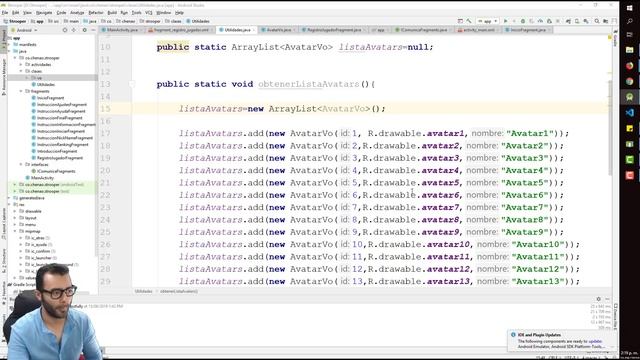640x360 pixels.
Task: Click the Utilidades breadcrumb in navigation bar
Action: point(198,21)
